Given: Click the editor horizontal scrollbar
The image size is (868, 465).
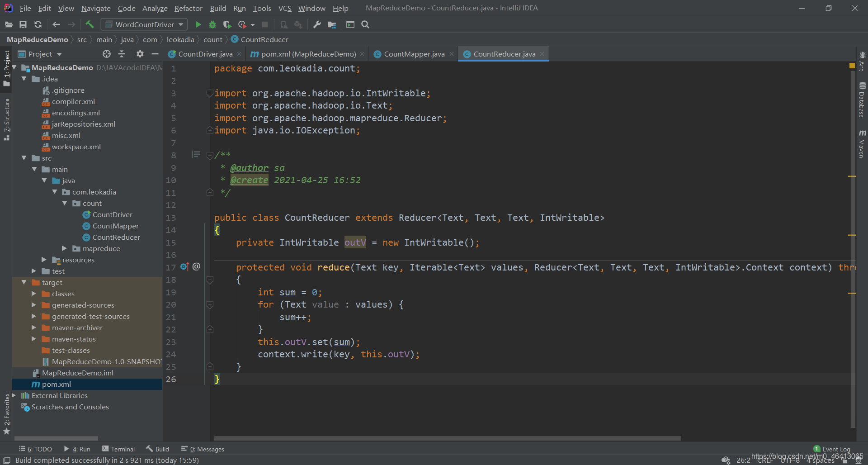Looking at the screenshot, I should [448, 438].
